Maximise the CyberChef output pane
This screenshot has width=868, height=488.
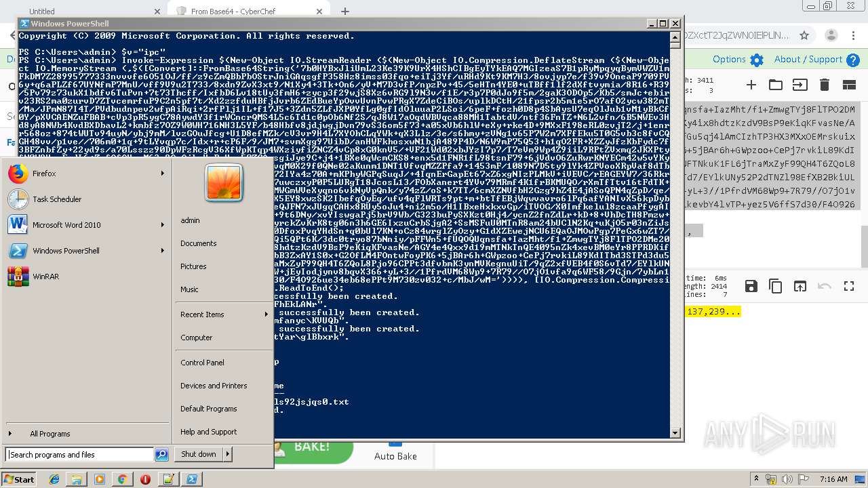[849, 286]
